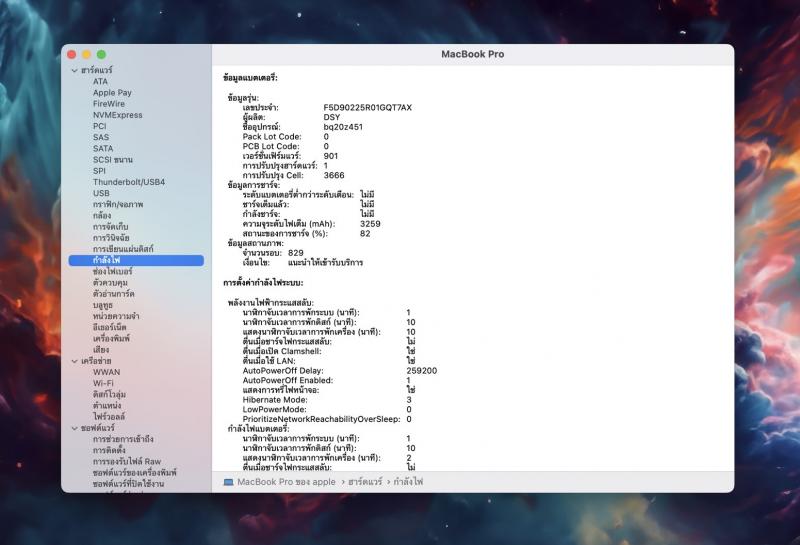The height and width of the screenshot is (545, 800).
Task: Open the FireWire hardware entry
Action: coord(109,104)
